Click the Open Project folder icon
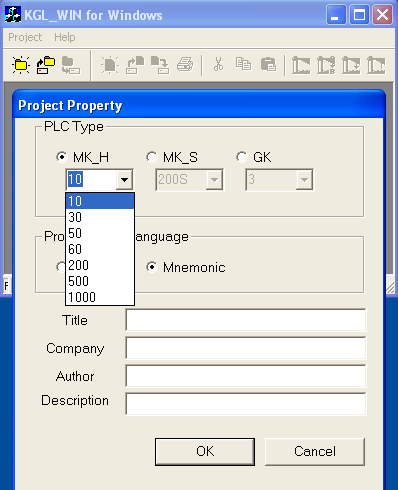 click(x=46, y=65)
